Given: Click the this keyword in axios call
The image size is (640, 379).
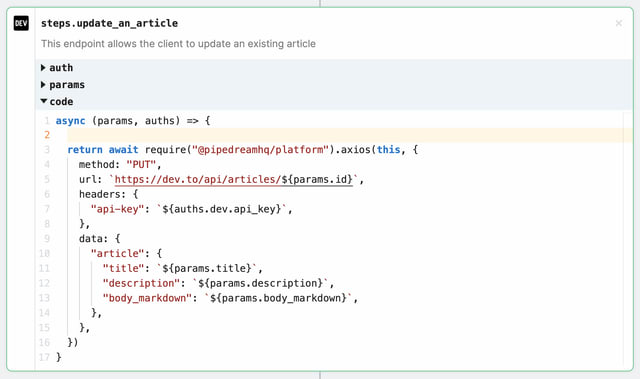Looking at the screenshot, I should click(389, 150).
